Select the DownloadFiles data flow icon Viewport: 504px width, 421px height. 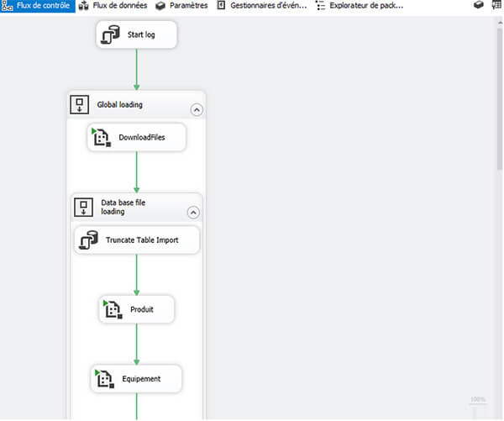point(102,138)
